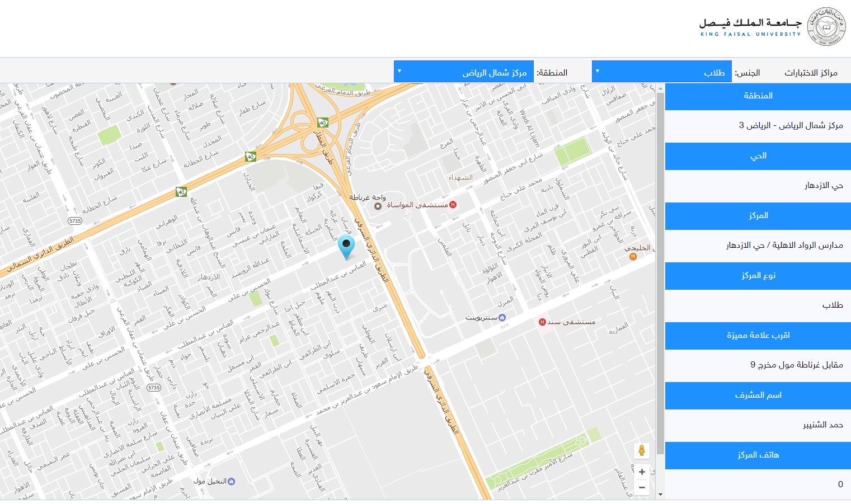This screenshot has width=851, height=504.
Task: Click the النخيل مول map label
Action: [210, 481]
